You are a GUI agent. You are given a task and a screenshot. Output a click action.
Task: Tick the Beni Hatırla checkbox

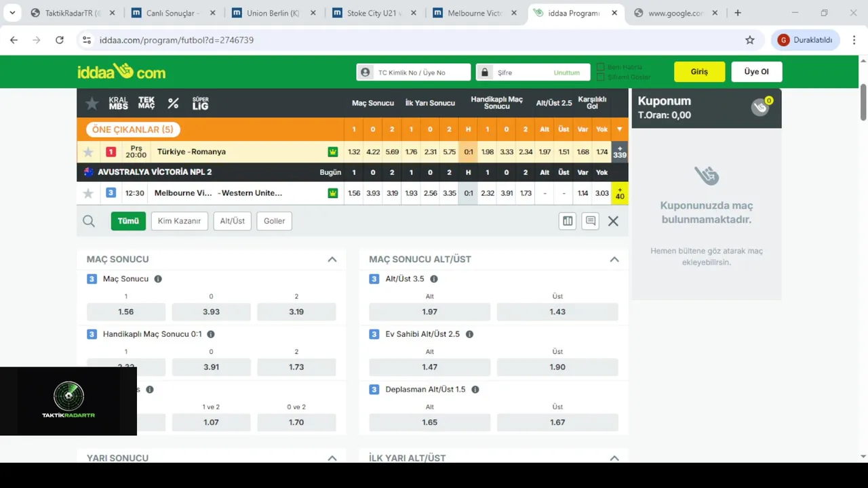[601, 67]
